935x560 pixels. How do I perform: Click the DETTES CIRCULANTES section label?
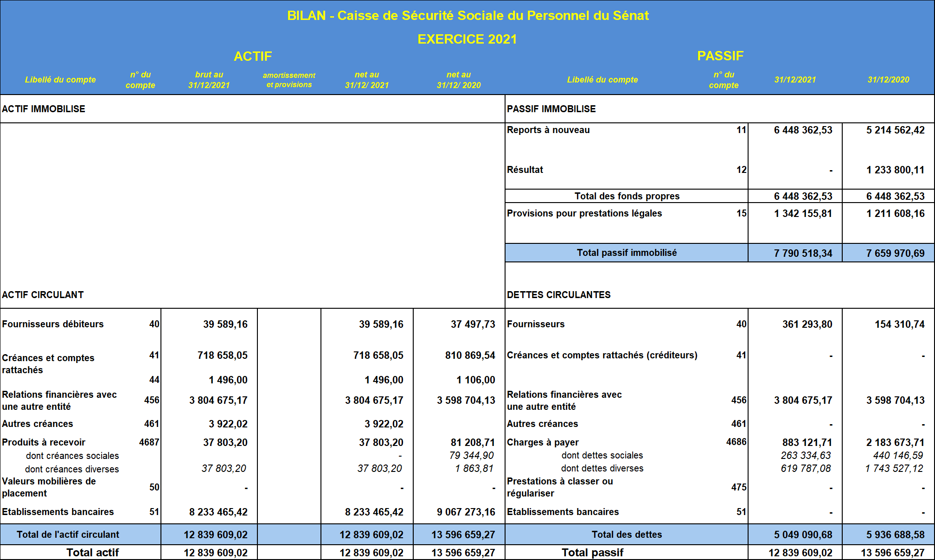click(x=558, y=295)
